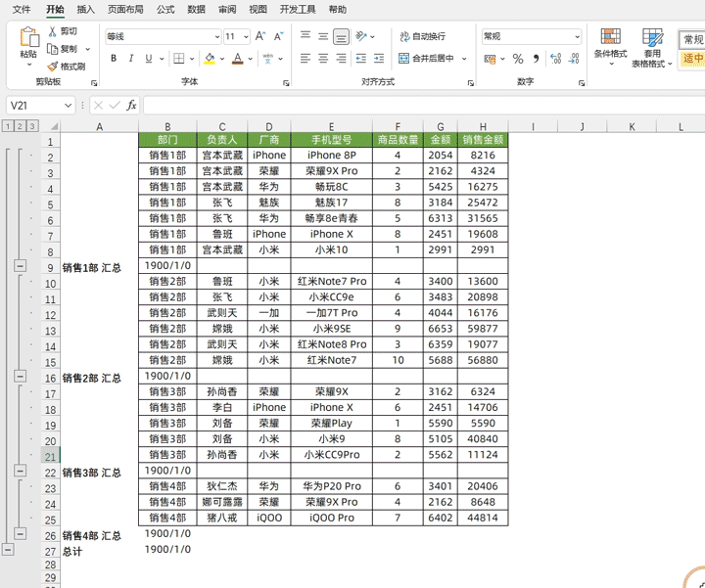This screenshot has width=705, height=588.
Task: Switch to the 数据 tab
Action: click(196, 10)
